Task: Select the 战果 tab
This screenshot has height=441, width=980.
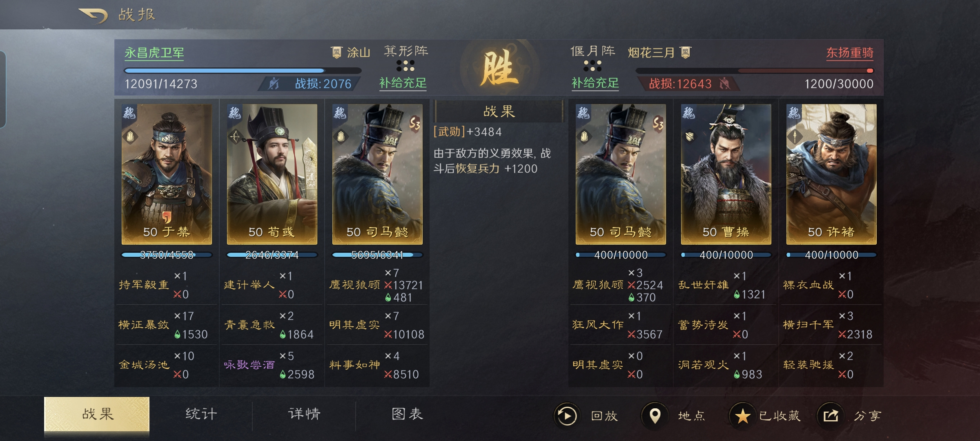Action: tap(97, 414)
